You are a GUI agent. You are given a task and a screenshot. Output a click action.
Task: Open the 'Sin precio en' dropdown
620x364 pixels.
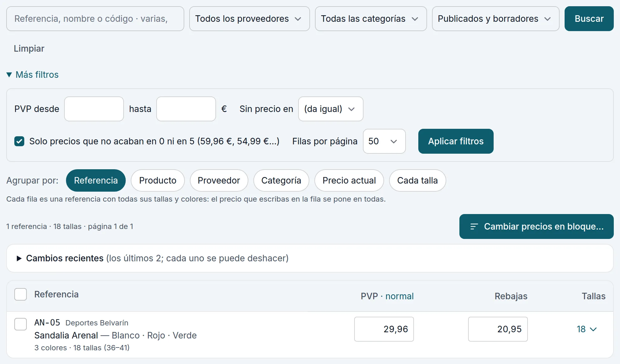[331, 109]
